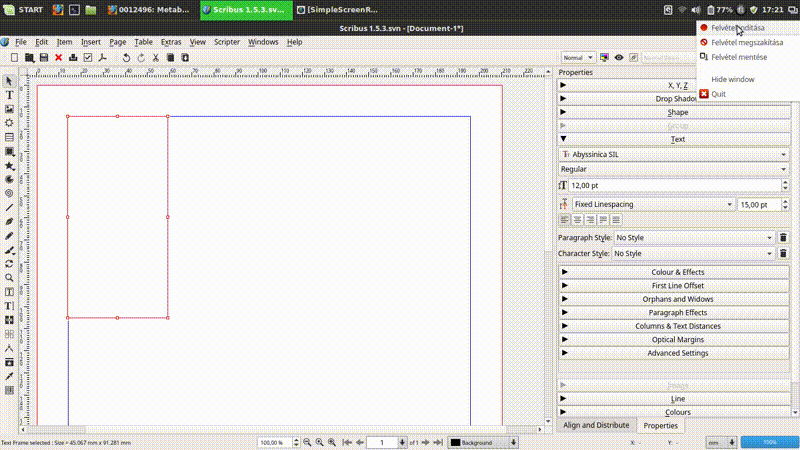This screenshot has height=450, width=800.
Task: Toggle left text alignment button
Action: pos(565,219)
